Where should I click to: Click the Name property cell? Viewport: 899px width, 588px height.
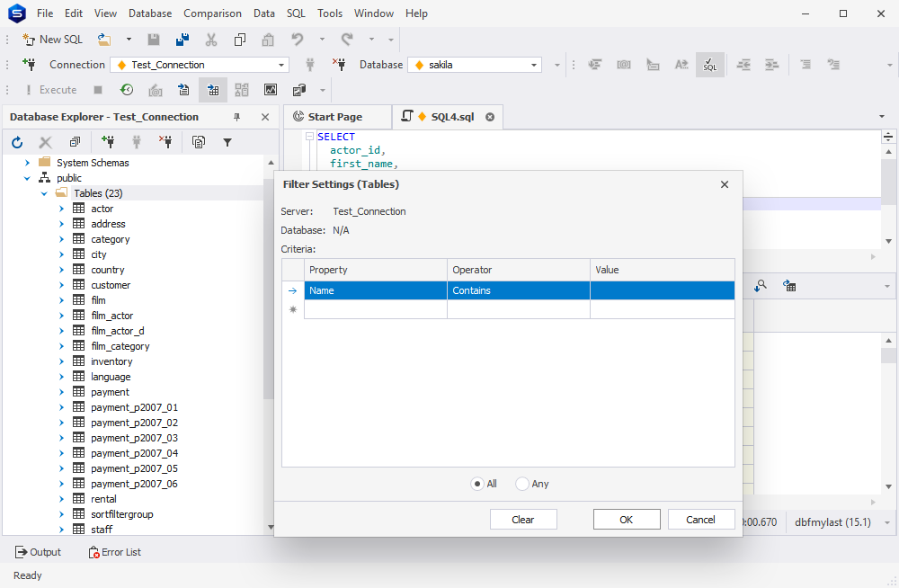coord(376,290)
